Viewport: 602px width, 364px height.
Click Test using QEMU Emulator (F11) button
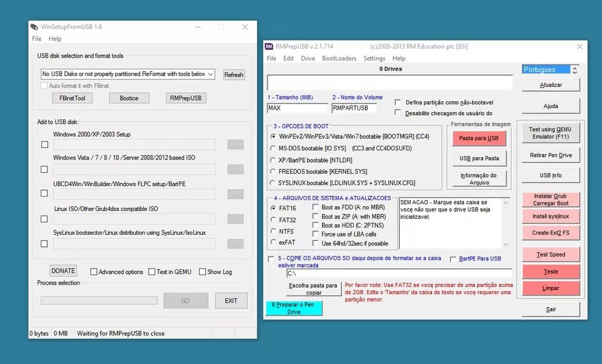coord(550,133)
